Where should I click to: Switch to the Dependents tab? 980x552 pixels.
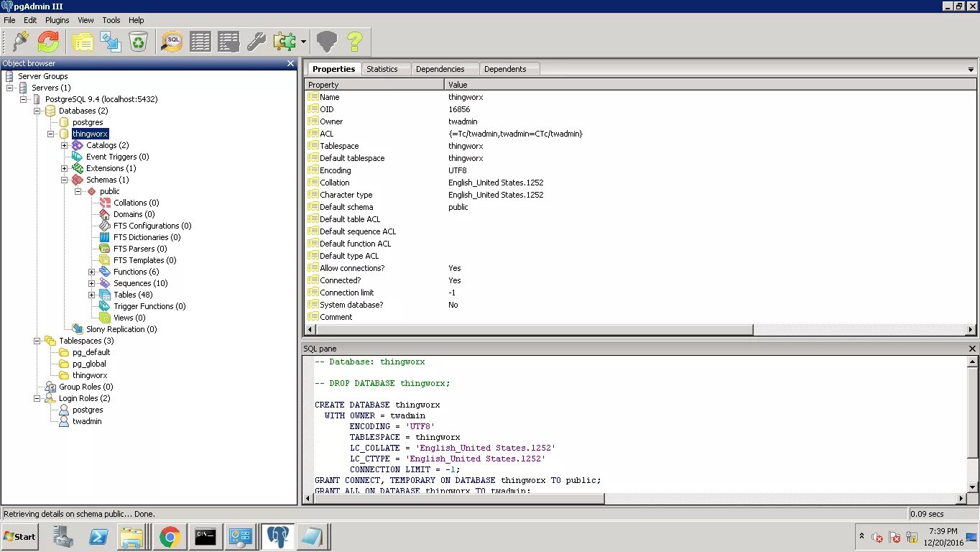[505, 69]
